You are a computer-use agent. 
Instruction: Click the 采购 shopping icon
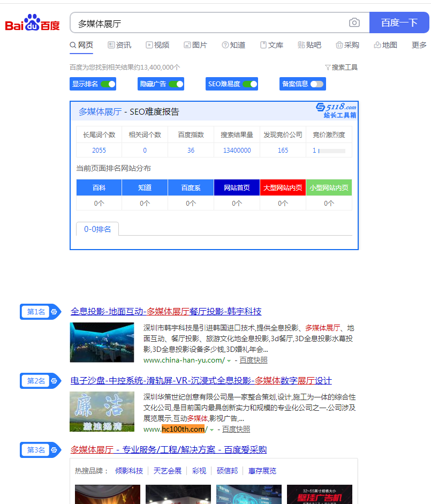(x=339, y=45)
